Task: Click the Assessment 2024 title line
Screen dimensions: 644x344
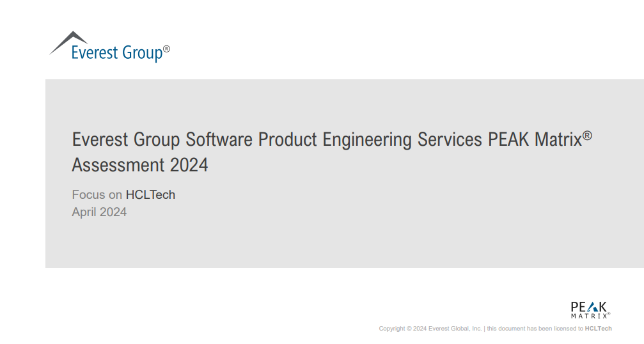Action: (x=140, y=165)
